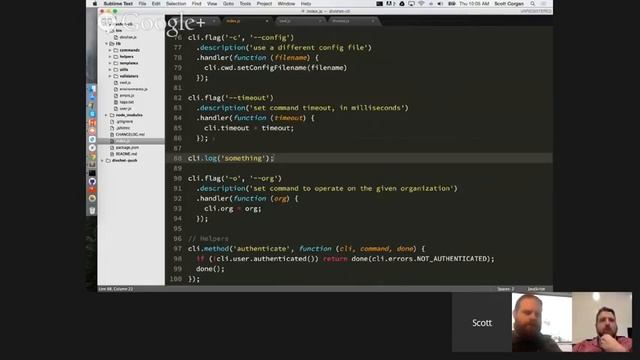Select the rightmost participant video thumbnail
Screen dimensions: 640x360
pyautogui.click(x=602, y=322)
